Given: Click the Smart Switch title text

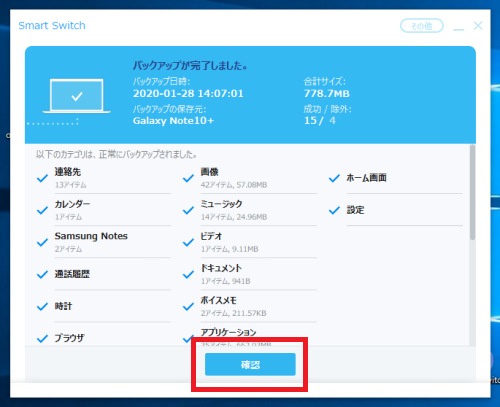Looking at the screenshot, I should pos(52,25).
